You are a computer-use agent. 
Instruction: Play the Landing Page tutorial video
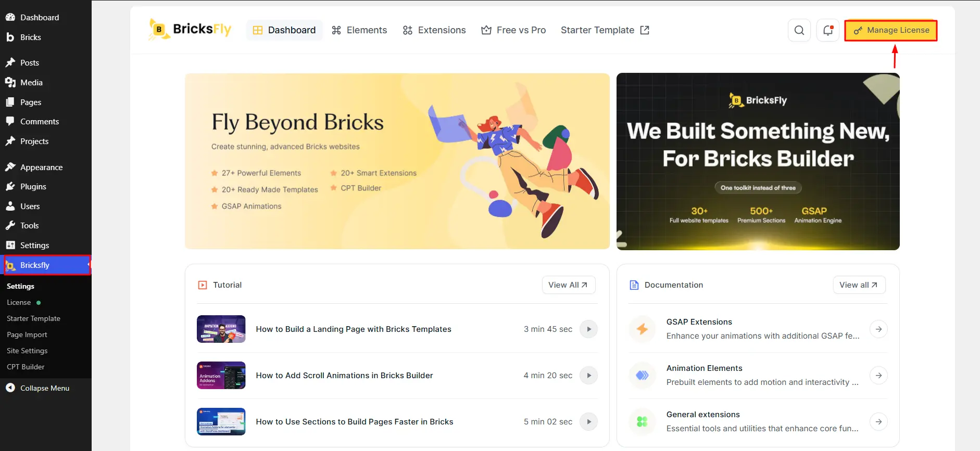(x=589, y=329)
